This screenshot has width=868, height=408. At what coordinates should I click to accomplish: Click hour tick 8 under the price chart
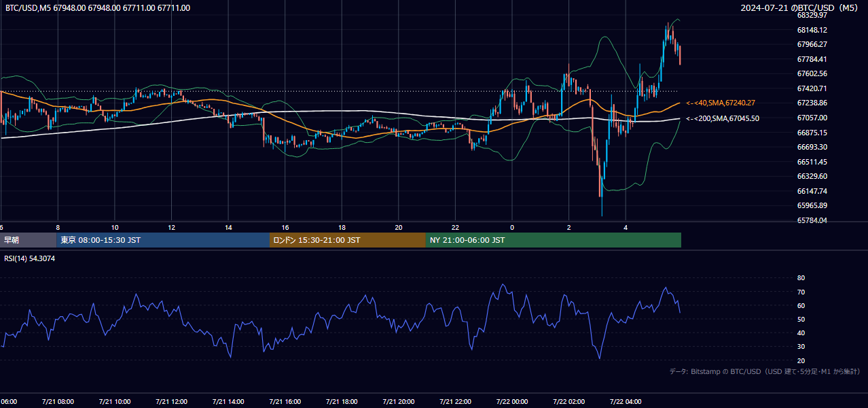[58, 227]
